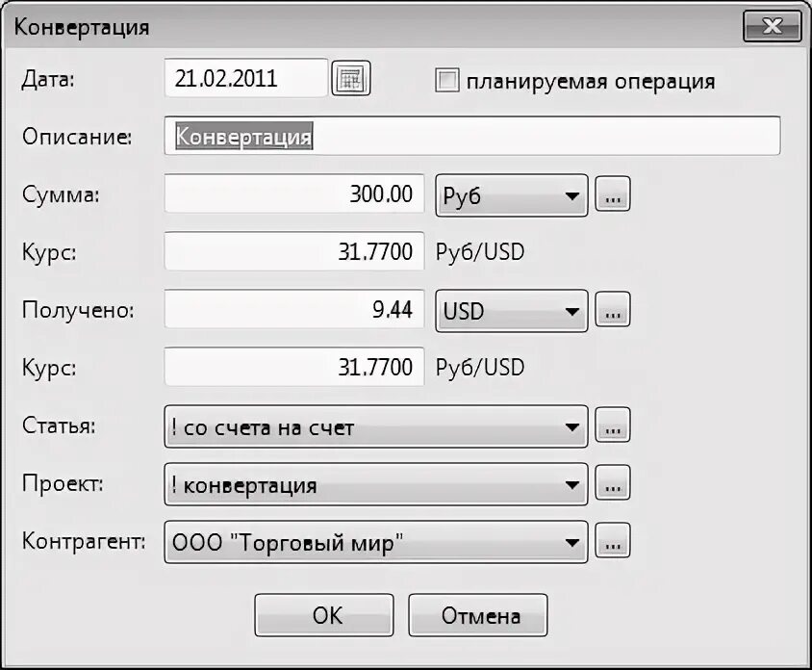The image size is (812, 670).
Task: Open the Руб currency dropdown
Action: pos(512,195)
